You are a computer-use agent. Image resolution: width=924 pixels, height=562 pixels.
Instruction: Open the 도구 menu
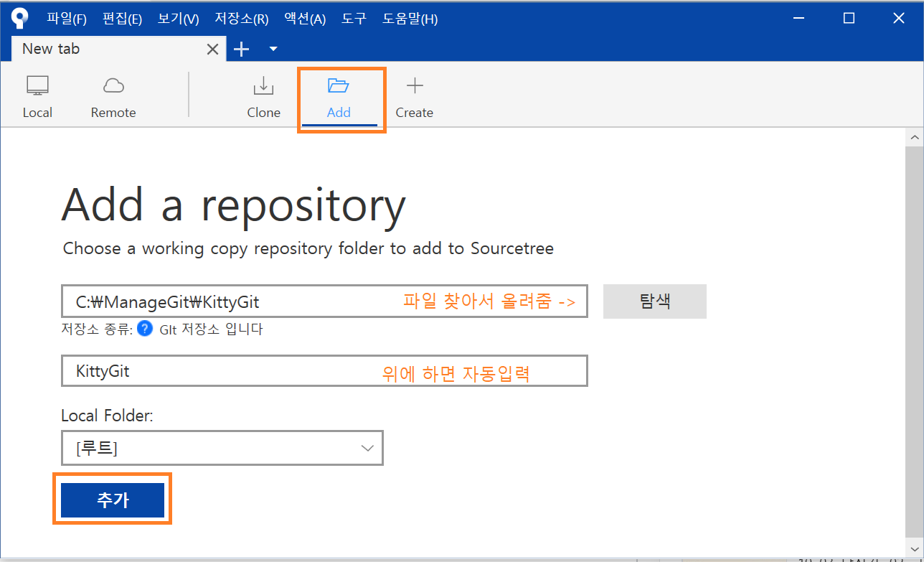(x=354, y=19)
